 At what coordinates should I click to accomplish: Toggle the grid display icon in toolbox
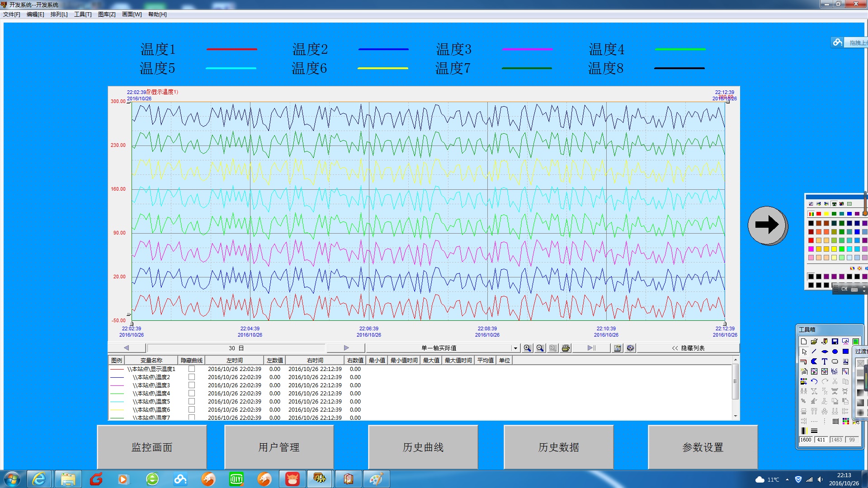pos(835,421)
